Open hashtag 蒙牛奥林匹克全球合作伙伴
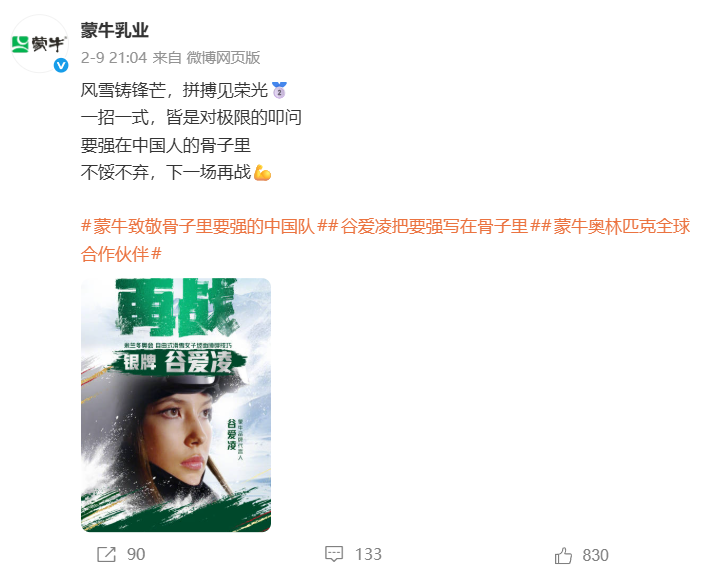Screen dimensions: 715x574 [385, 240]
